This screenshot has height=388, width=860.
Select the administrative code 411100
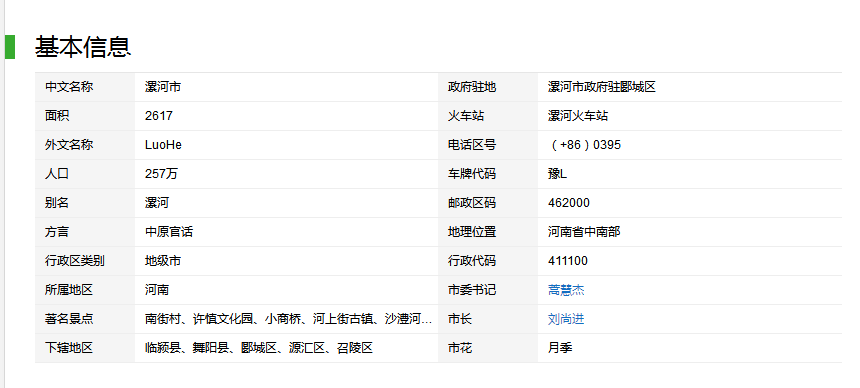568,261
